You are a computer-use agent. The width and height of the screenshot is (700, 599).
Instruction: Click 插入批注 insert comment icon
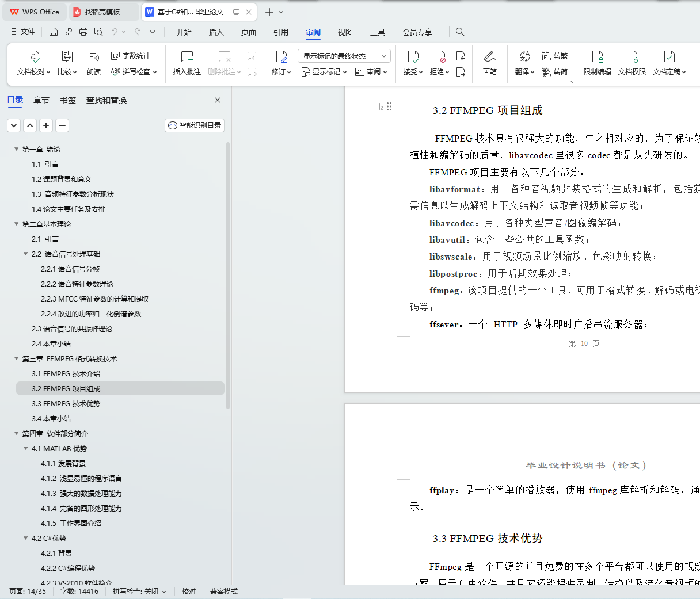(187, 56)
